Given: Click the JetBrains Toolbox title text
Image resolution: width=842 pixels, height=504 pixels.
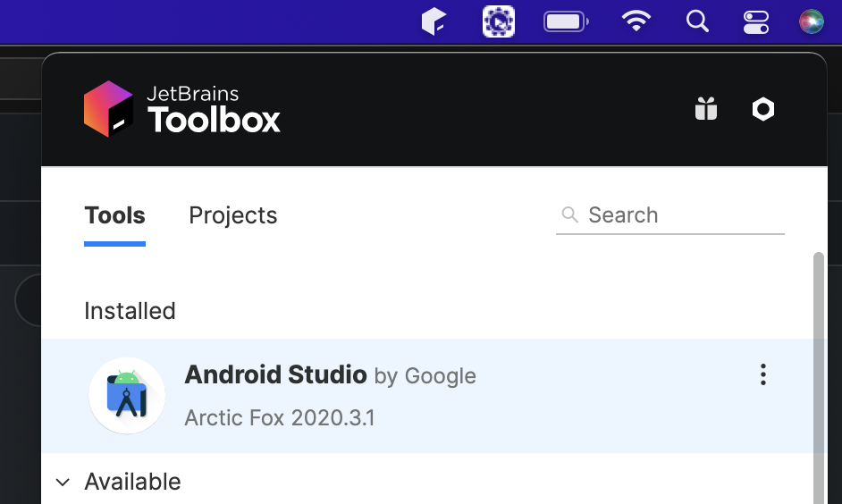Looking at the screenshot, I should point(214,109).
